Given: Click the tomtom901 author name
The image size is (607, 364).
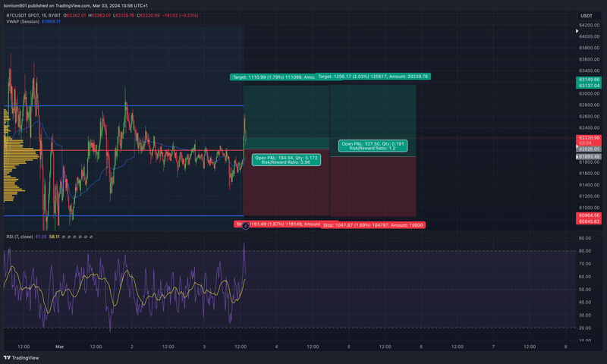Looking at the screenshot, I should tap(15, 6).
